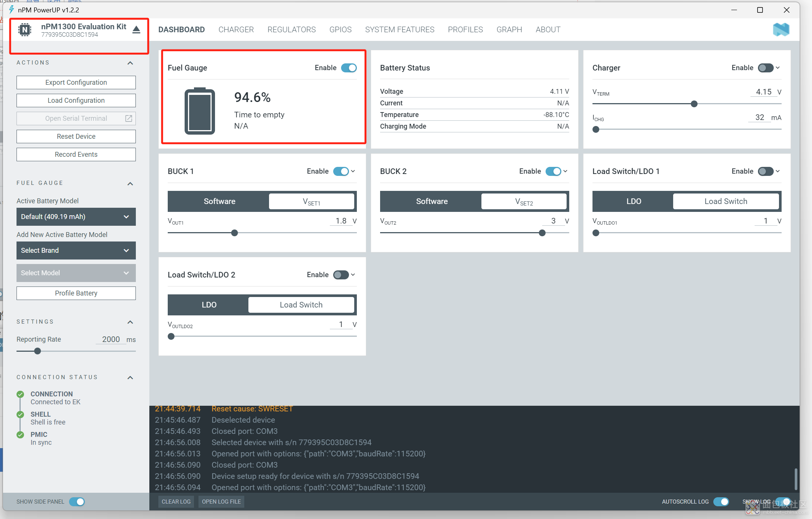This screenshot has width=812, height=519.
Task: Toggle Show Side Panel switch
Action: [x=77, y=502]
